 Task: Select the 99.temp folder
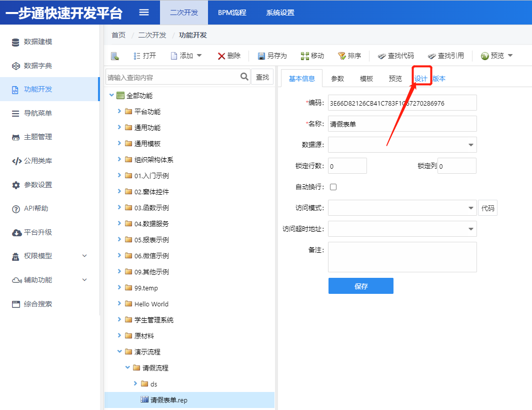(x=146, y=288)
